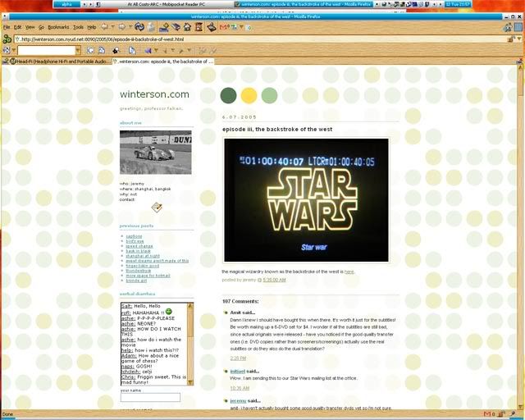525x420 pixels.
Task: Click the site icon beside URL bar
Action: click(x=7, y=39)
